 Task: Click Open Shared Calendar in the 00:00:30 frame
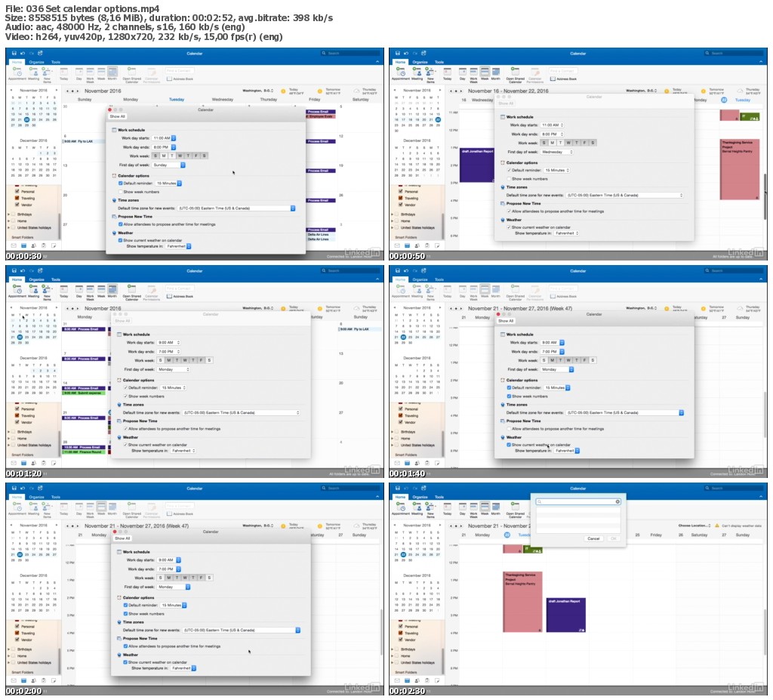tap(131, 74)
